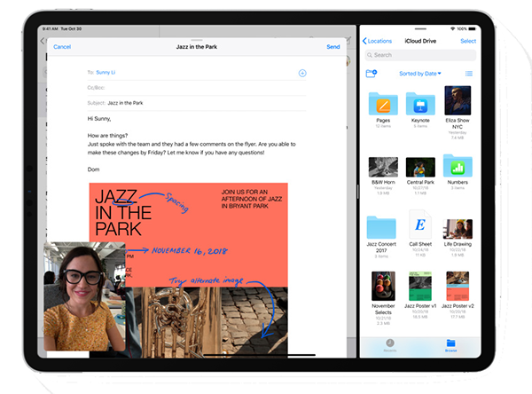
Task: Tap the Files slide-over grabber handle
Action: [x=420, y=29]
